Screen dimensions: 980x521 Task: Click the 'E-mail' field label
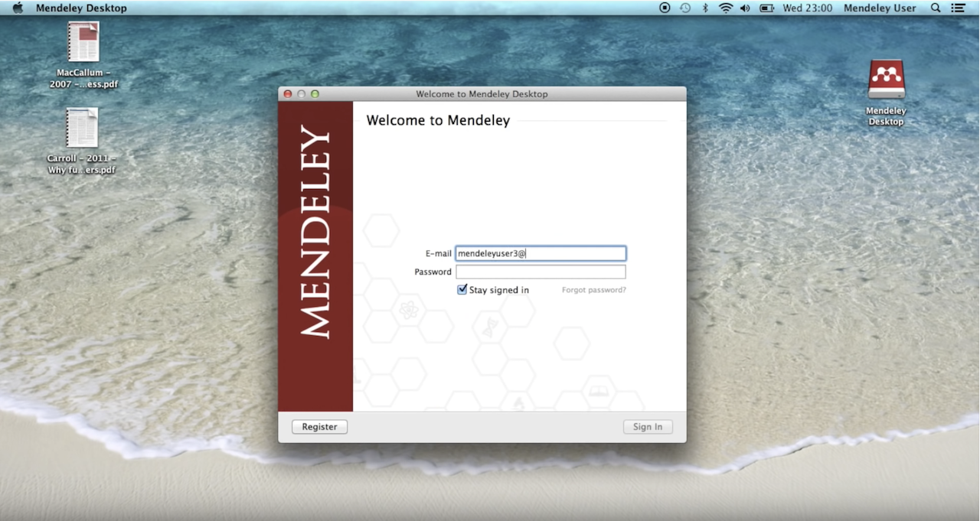tap(439, 253)
